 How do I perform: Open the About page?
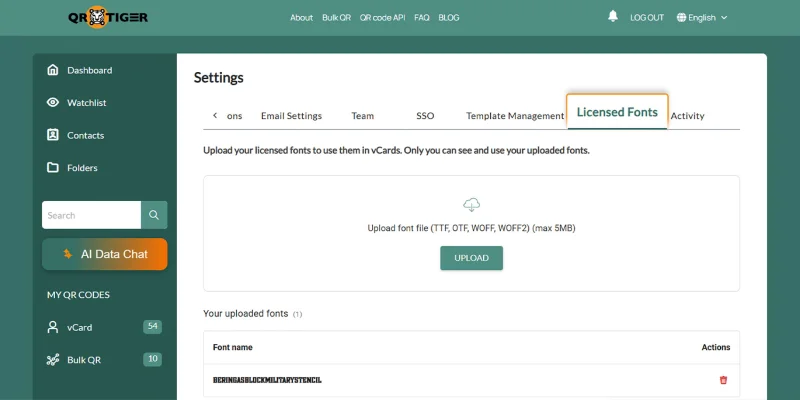[x=302, y=17]
